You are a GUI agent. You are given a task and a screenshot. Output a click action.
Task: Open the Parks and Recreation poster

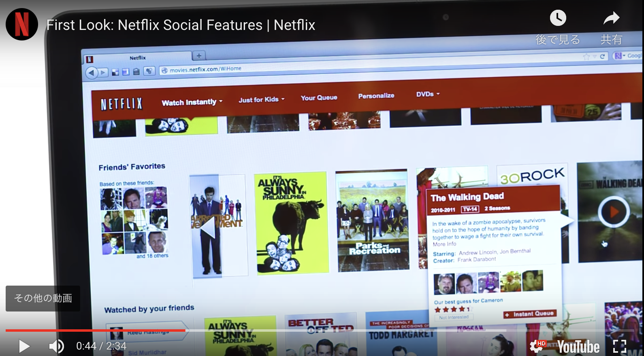373,220
